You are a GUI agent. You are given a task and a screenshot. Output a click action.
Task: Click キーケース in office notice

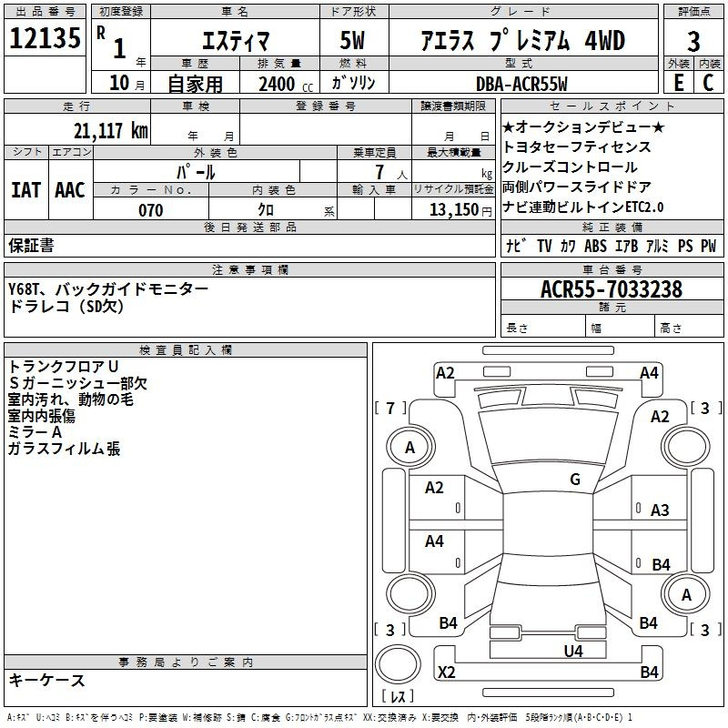[x=46, y=681]
